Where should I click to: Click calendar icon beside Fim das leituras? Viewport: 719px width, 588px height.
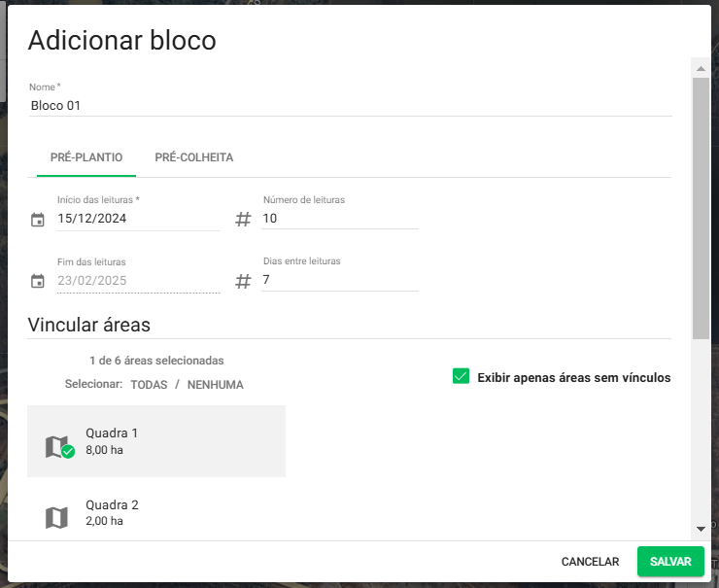pos(38,282)
